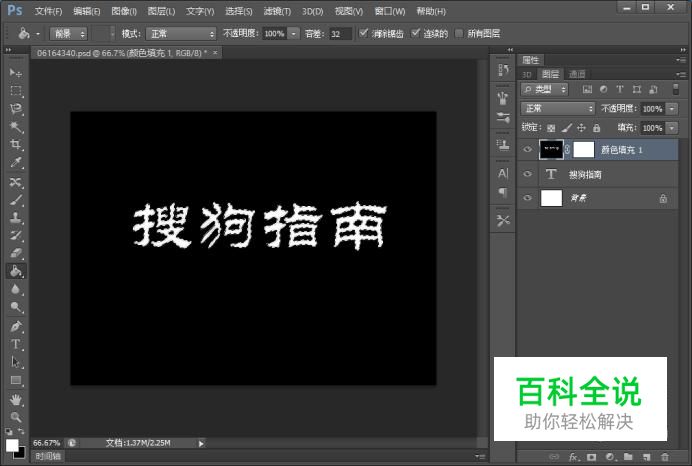
Task: Select the Crop tool
Action: point(16,145)
